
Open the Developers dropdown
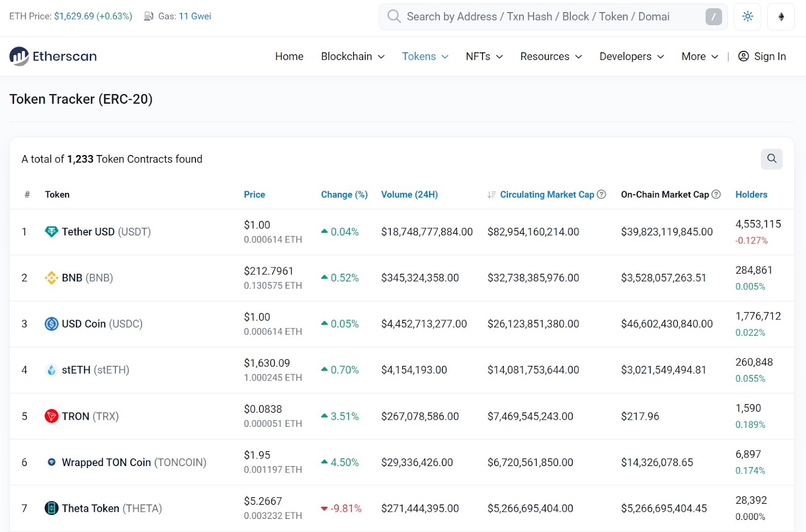(x=632, y=56)
